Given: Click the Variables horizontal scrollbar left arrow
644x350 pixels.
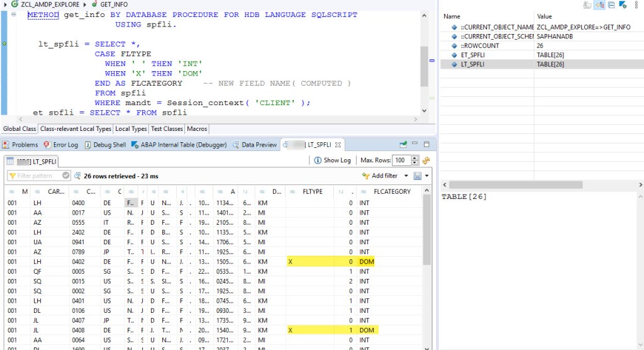Looking at the screenshot, I should tap(445, 185).
